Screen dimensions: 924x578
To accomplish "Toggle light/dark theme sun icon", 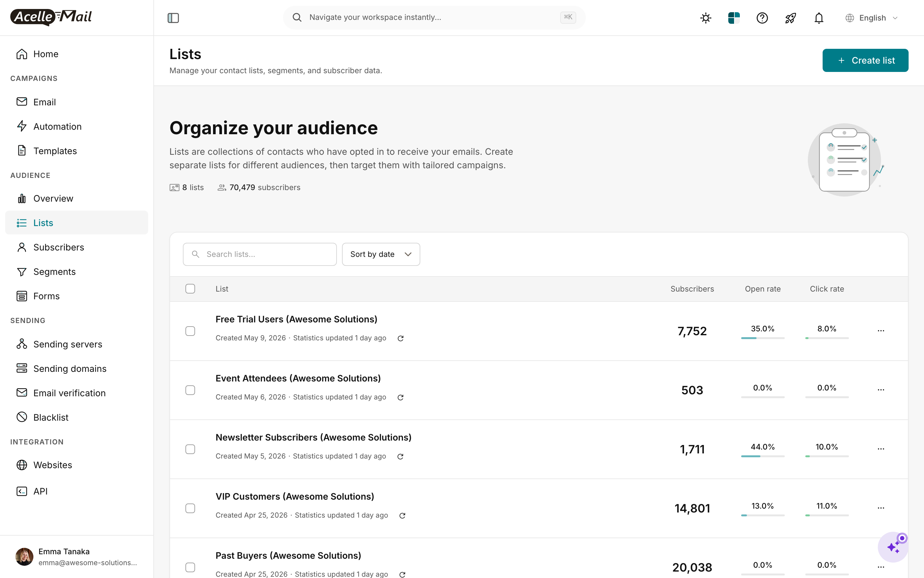I will (x=706, y=18).
